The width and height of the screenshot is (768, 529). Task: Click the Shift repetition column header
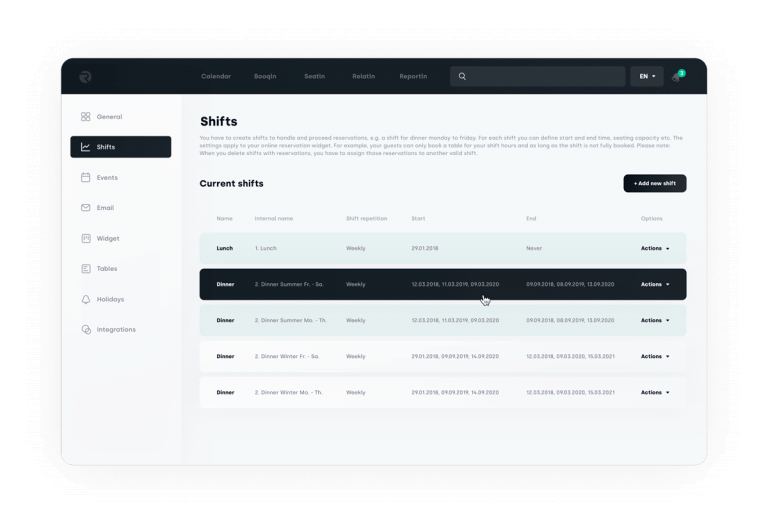coord(366,218)
